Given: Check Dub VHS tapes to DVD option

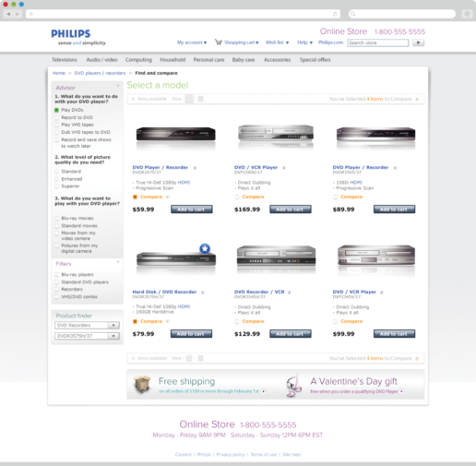Looking at the screenshot, I should (56, 132).
